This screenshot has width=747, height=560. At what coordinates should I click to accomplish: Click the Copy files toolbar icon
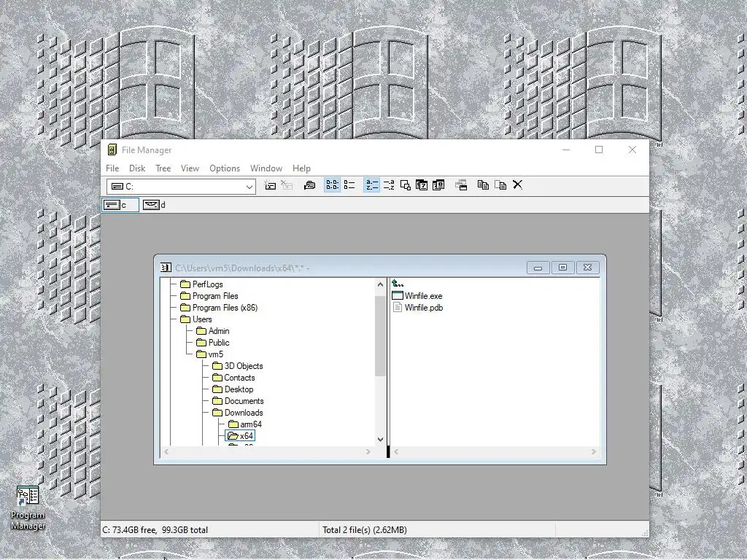[483, 185]
